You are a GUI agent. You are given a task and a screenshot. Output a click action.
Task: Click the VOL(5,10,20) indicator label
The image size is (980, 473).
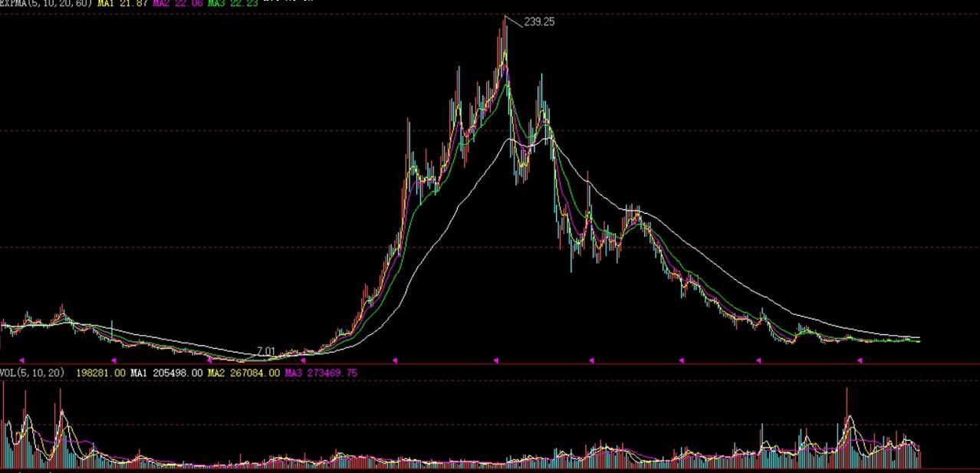pos(32,373)
